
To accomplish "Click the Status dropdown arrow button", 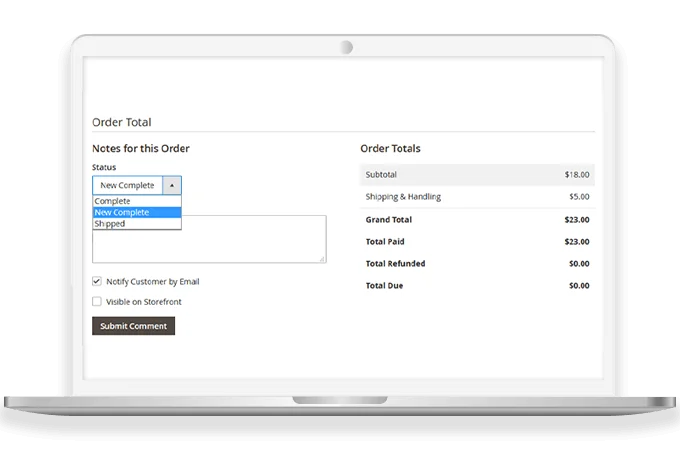I will (172, 185).
